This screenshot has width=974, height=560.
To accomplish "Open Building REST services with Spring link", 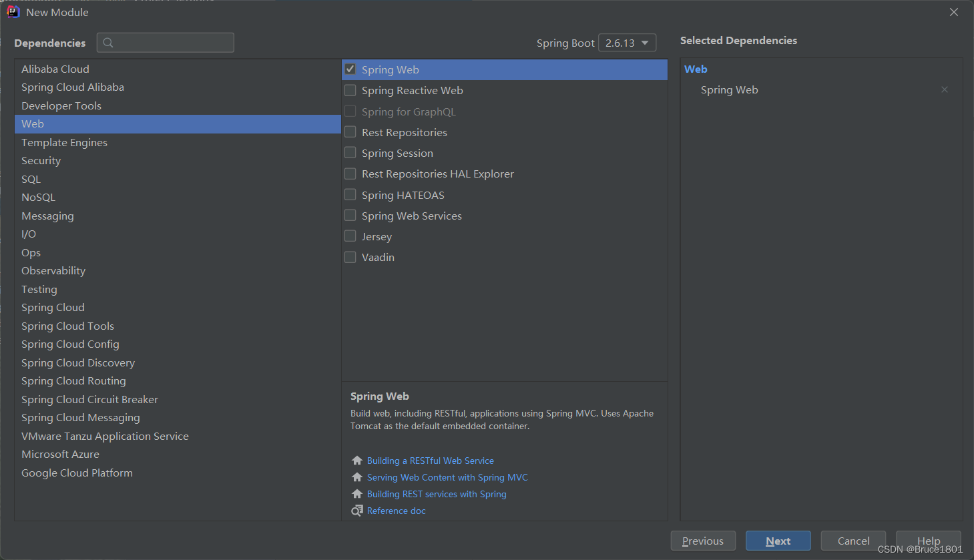I will 437,494.
